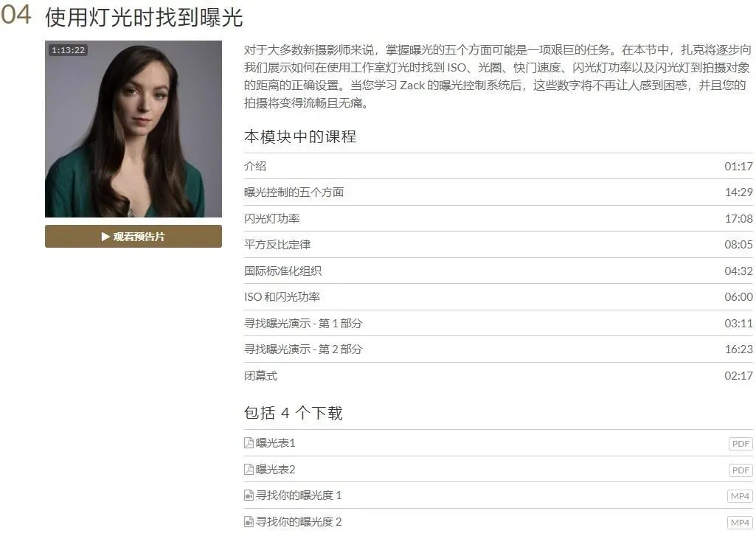The image size is (756, 536).
Task: Open the 介绍 lesson
Action: click(498, 167)
